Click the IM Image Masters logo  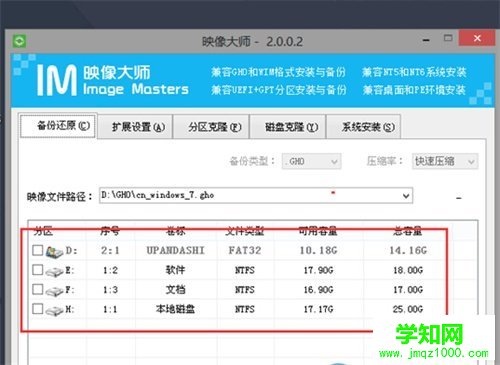click(113, 80)
